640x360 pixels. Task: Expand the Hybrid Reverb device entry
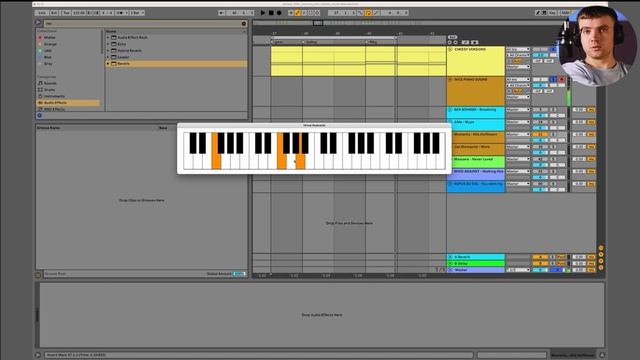point(108,51)
